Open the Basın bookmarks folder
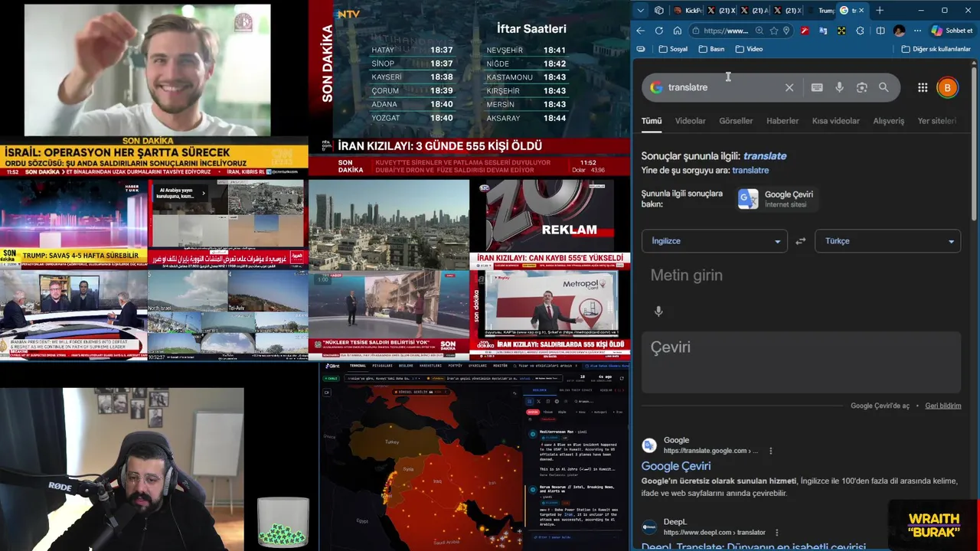The width and height of the screenshot is (980, 551). click(x=712, y=49)
